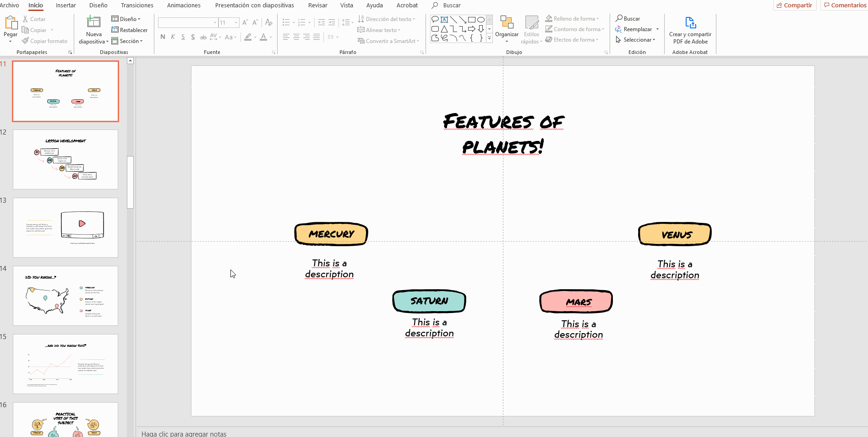Toggle strikethrough (ab) formatting

pos(203,37)
